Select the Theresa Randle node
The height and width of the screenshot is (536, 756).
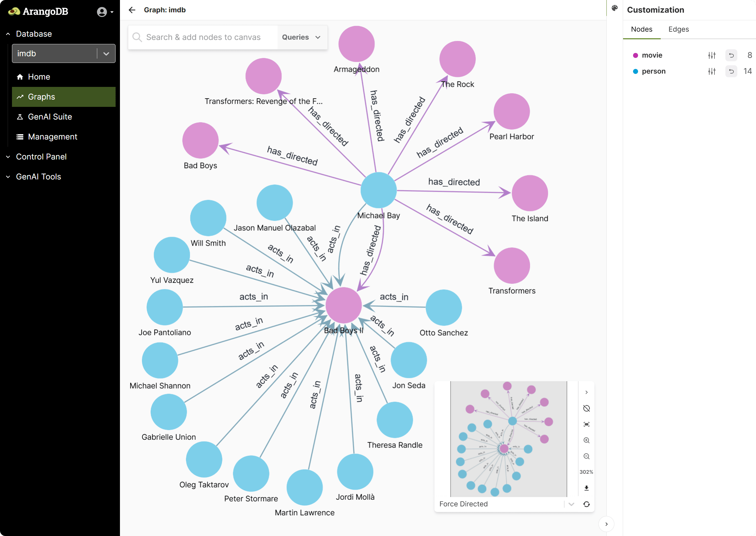click(x=395, y=419)
